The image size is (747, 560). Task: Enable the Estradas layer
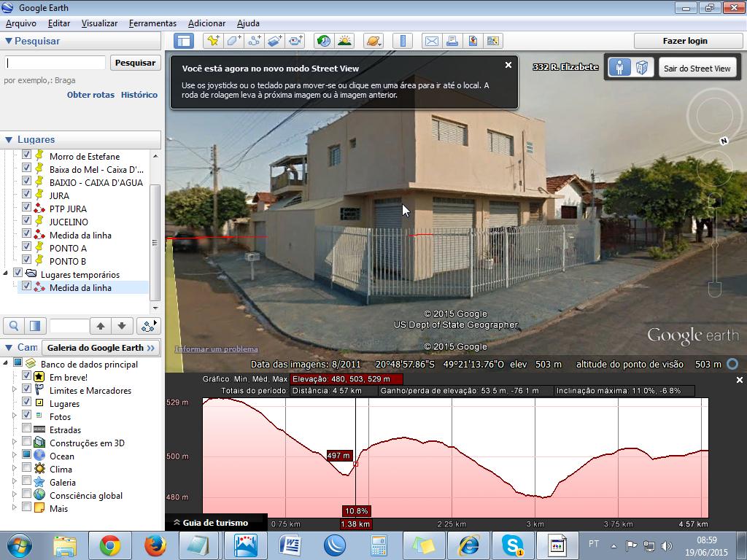tap(27, 428)
